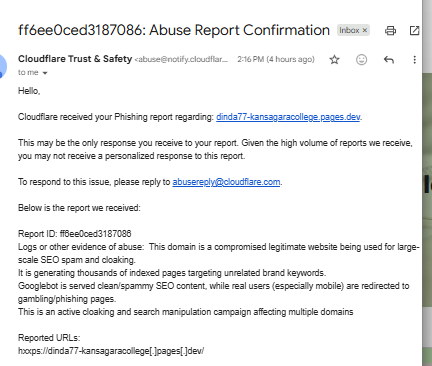Click the Reported URLs heading

point(49,338)
